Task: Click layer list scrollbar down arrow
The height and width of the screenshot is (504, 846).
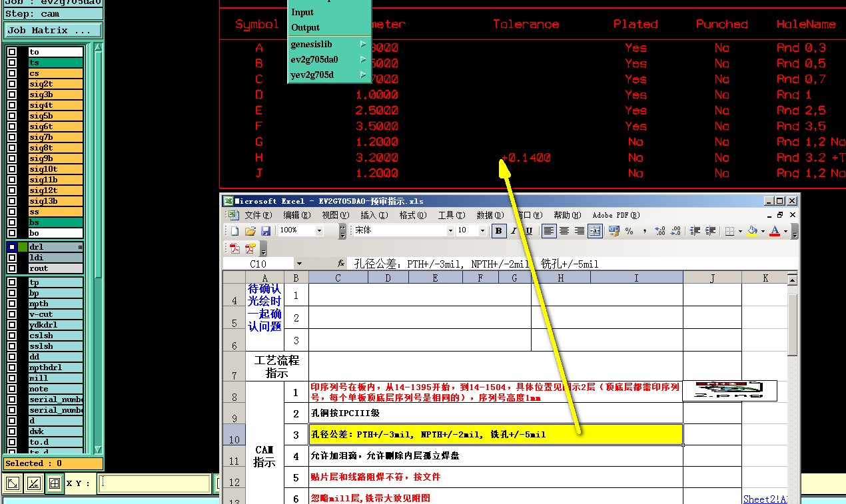Action: [98, 450]
